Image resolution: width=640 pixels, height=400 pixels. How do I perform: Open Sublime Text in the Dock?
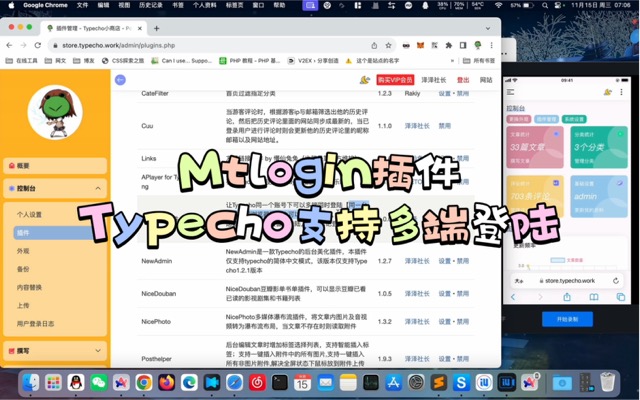438,382
